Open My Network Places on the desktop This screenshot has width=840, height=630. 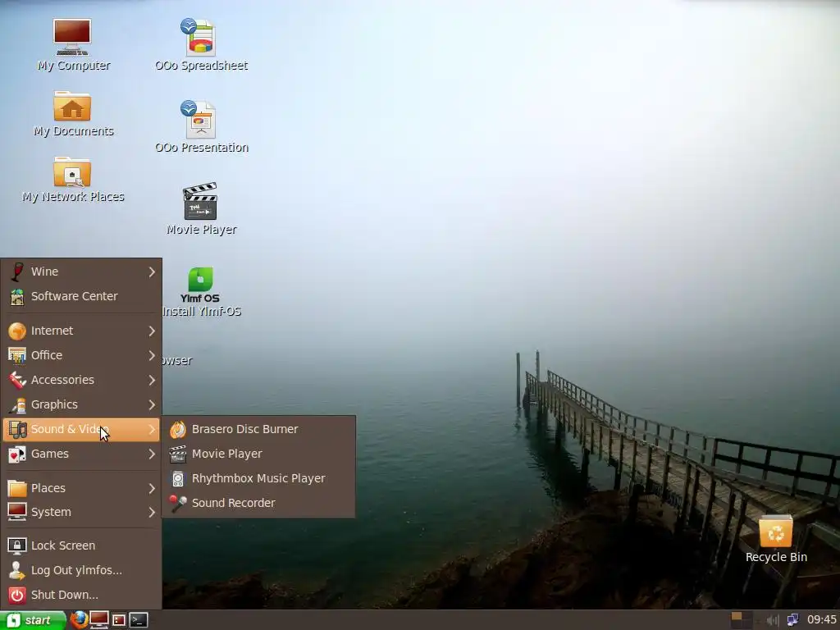[72, 172]
